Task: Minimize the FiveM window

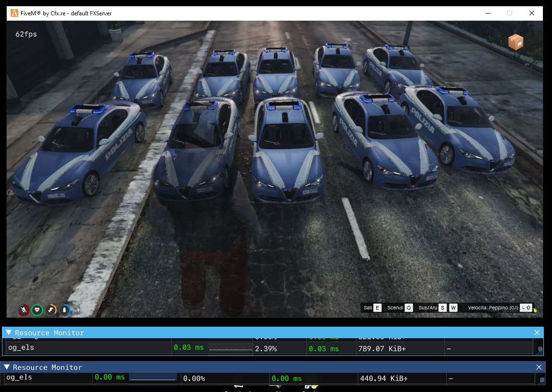Action: 488,13
